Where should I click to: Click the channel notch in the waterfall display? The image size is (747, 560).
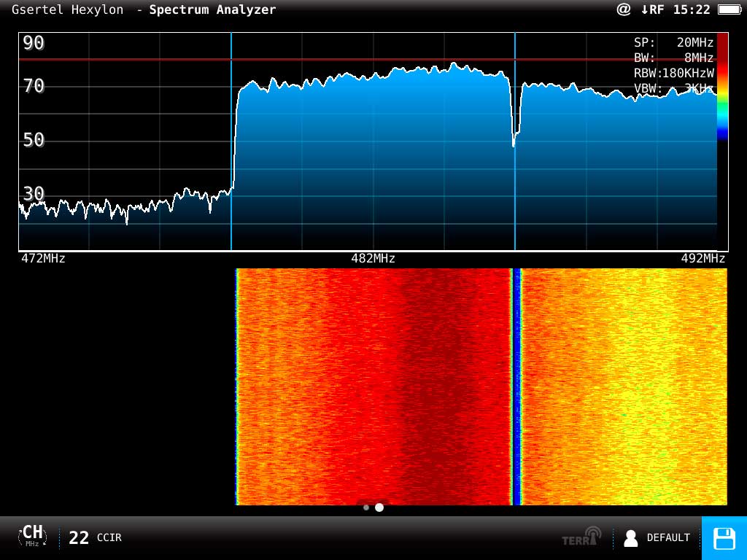point(516,386)
